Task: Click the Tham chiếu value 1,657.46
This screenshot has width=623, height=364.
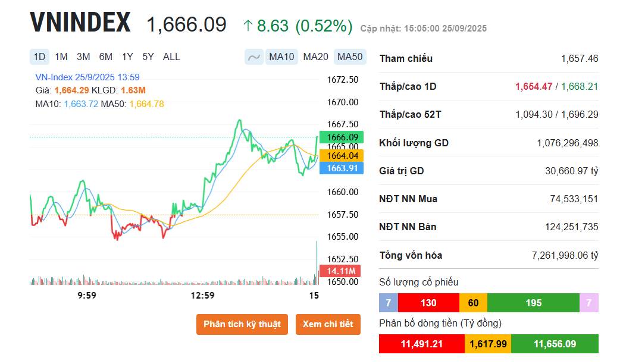Action: pos(580,59)
